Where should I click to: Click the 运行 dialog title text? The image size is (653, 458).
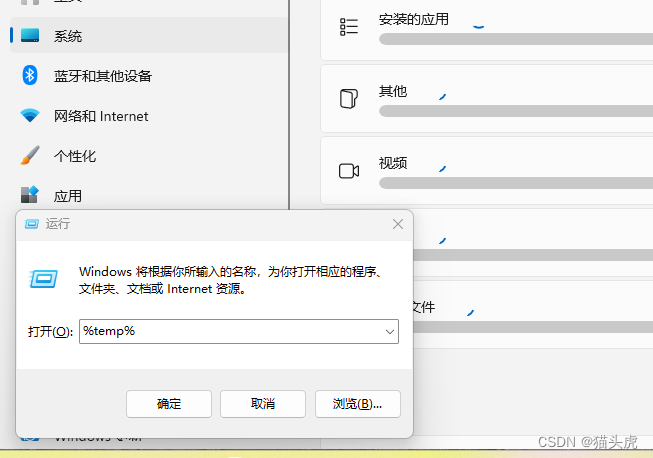[58, 224]
